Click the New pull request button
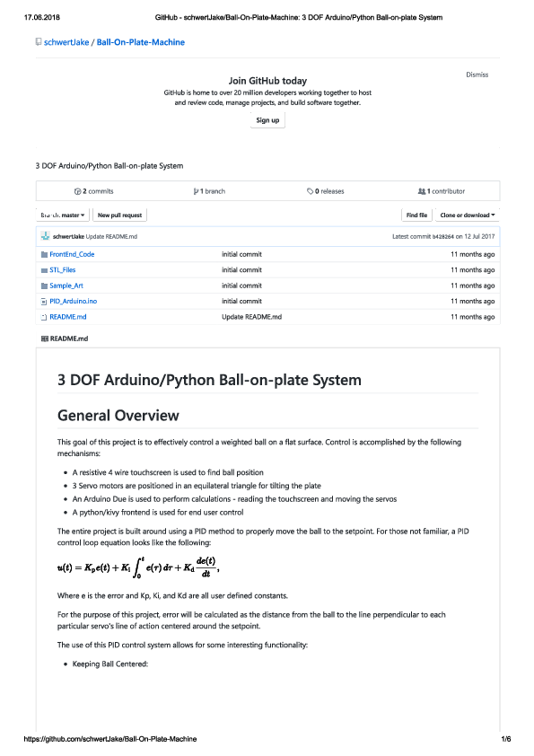This screenshot has width=534, height=756. pyautogui.click(x=119, y=215)
